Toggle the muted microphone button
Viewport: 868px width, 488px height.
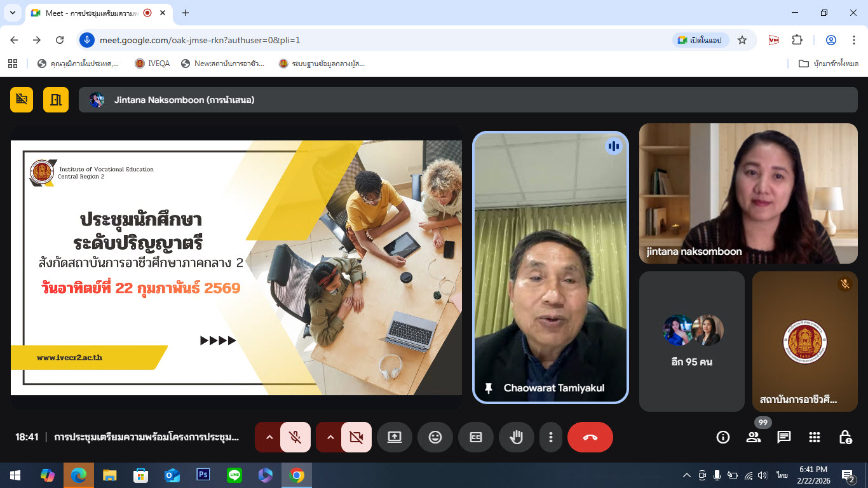(x=295, y=437)
